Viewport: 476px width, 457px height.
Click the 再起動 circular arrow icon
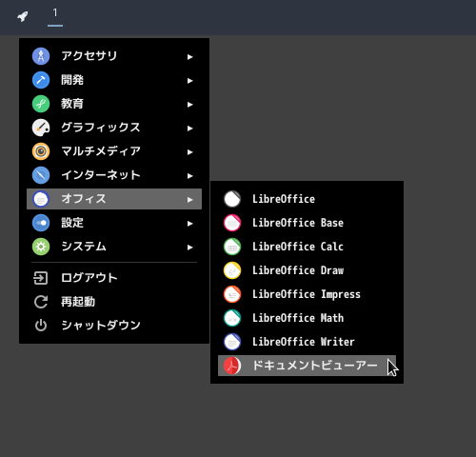point(41,302)
